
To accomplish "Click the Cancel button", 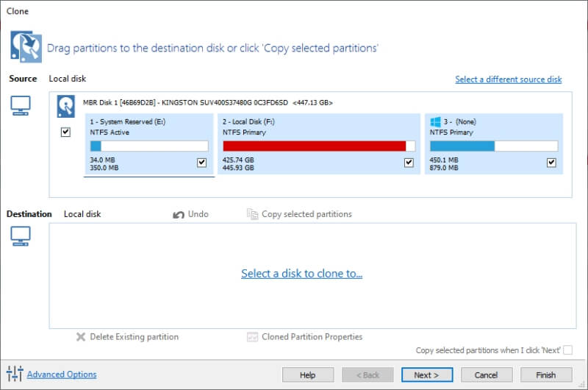I will [487, 375].
